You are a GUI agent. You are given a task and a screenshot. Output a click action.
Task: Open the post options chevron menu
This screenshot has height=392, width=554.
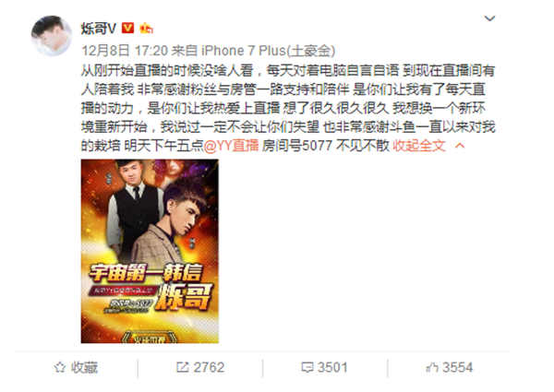point(489,18)
